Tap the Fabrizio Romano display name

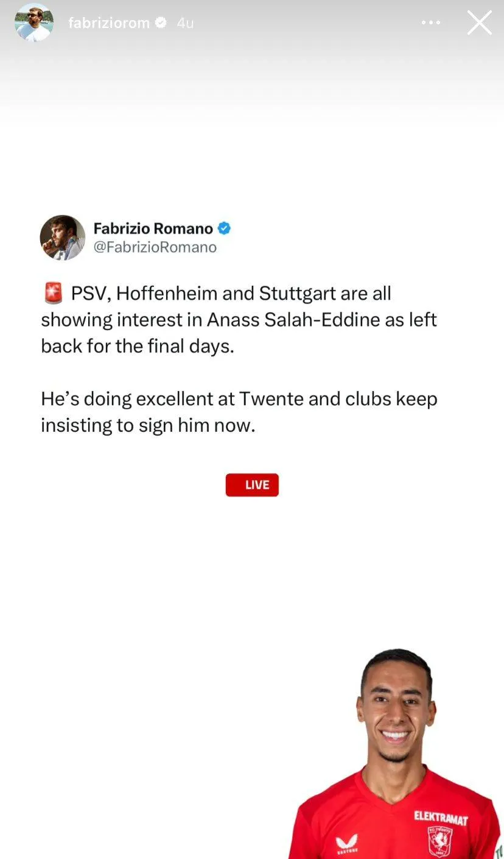pyautogui.click(x=153, y=228)
